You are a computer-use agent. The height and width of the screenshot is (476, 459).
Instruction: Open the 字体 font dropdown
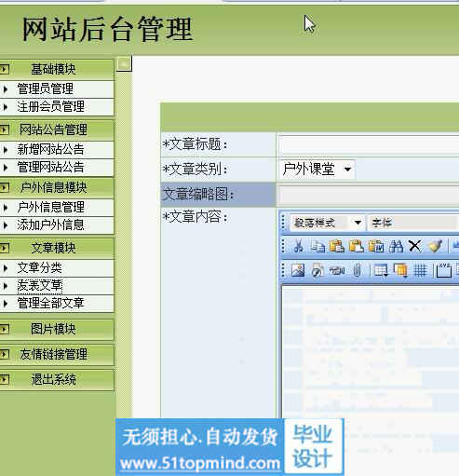coord(412,223)
